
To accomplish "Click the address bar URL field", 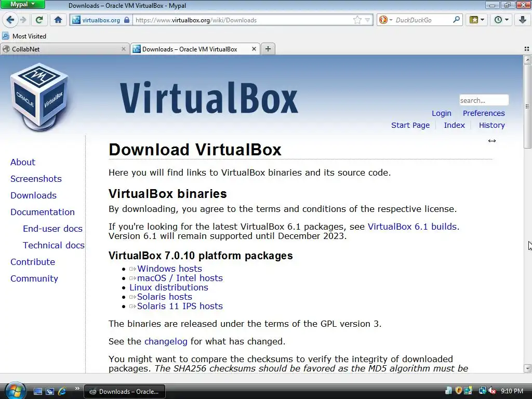I will (x=243, y=20).
